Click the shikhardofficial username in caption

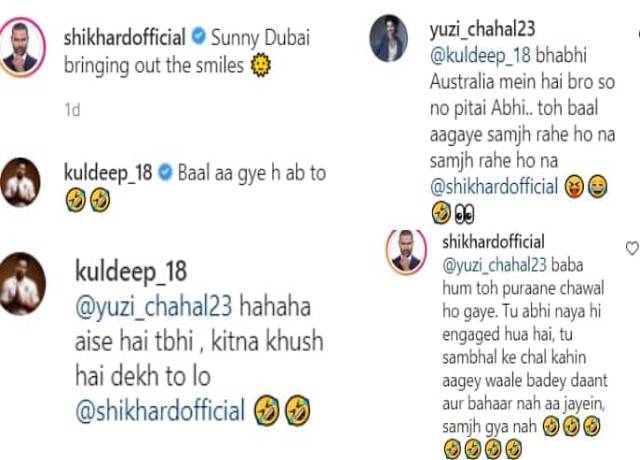click(124, 38)
